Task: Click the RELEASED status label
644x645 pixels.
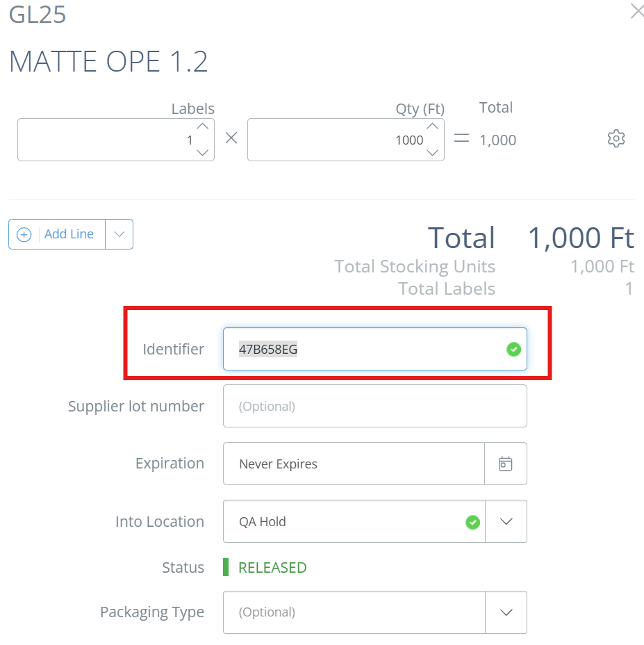Action: tap(272, 568)
